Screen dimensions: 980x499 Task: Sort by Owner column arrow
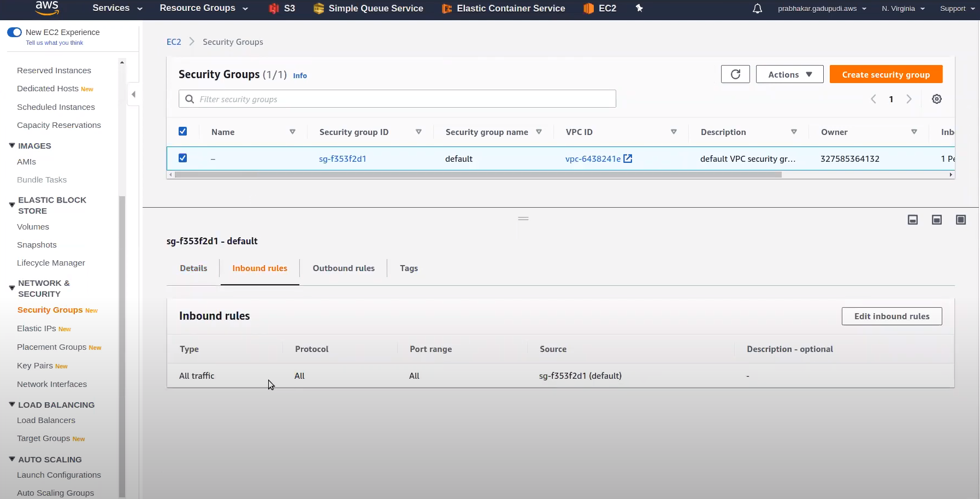coord(914,132)
